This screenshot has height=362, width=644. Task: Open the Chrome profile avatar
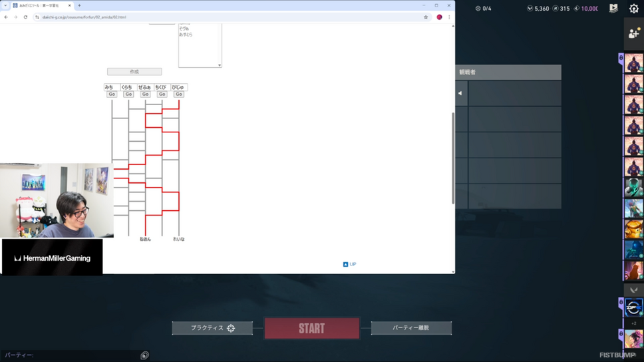(439, 17)
